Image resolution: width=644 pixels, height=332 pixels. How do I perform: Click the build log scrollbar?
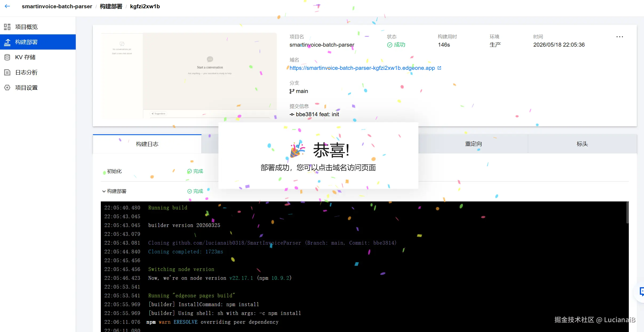click(x=627, y=213)
